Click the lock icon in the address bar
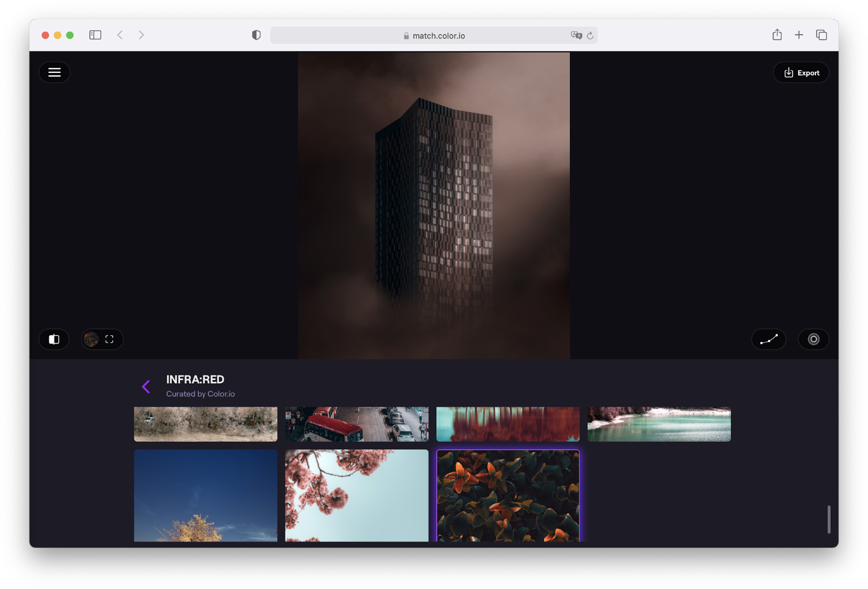Image resolution: width=868 pixels, height=589 pixels. (406, 36)
